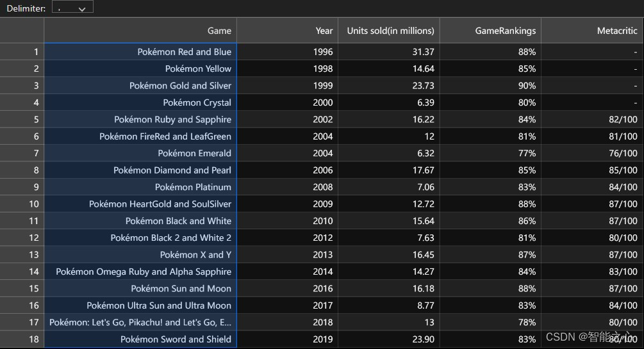The image size is (644, 349).
Task: Click the Units sold(in millions) header
Action: tap(388, 30)
